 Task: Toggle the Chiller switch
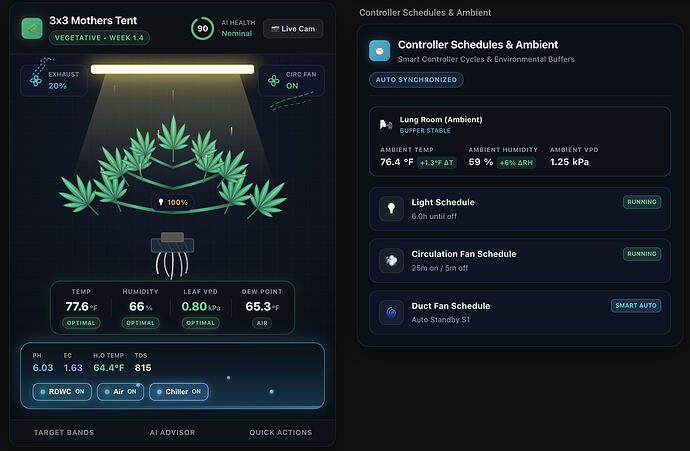pos(179,392)
